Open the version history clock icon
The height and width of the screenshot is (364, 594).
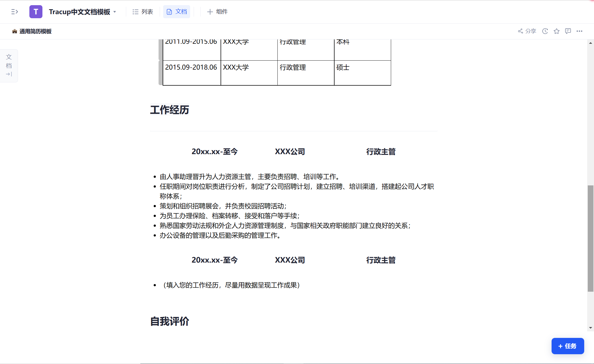point(545,31)
